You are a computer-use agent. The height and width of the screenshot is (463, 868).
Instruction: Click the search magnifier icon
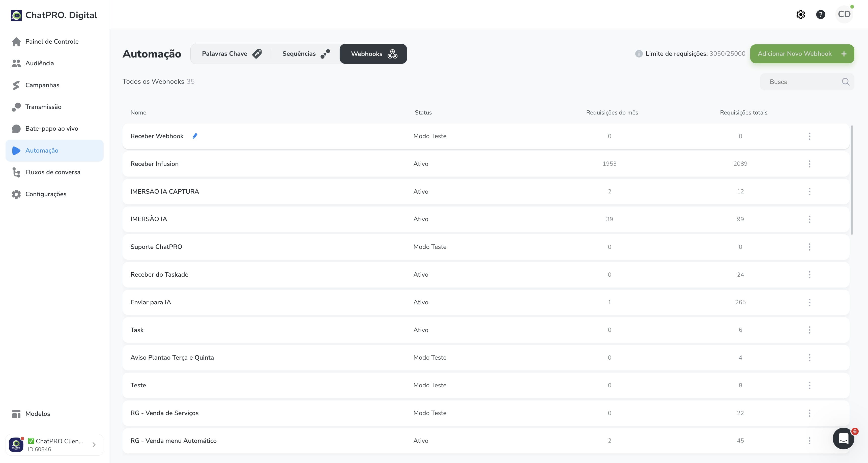845,81
